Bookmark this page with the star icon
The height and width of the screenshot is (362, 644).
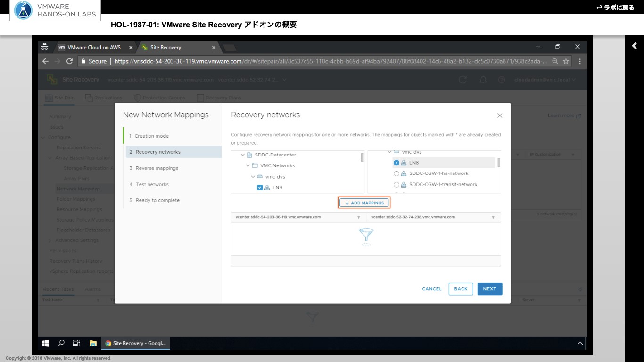pos(566,61)
